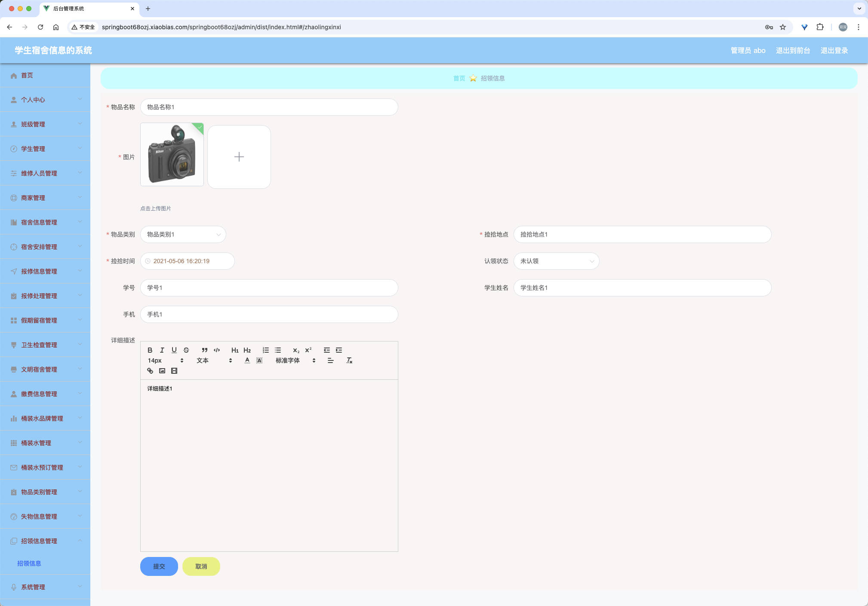This screenshot has width=868, height=606.
Task: Click the plus box to upload image
Action: pos(239,157)
